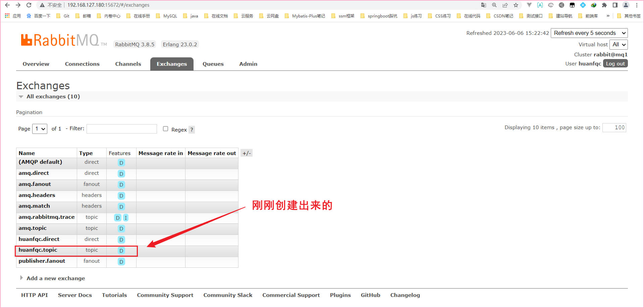Viewport: 644px width, 308px height.
Task: Open the Internet Download Manager extension icon
Action: [594, 5]
